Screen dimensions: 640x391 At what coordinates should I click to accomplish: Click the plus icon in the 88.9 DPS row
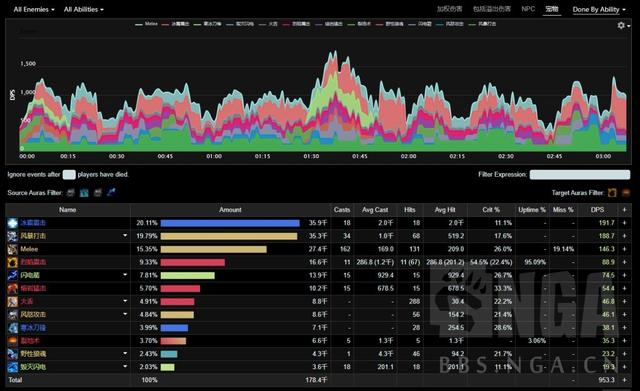[624, 262]
